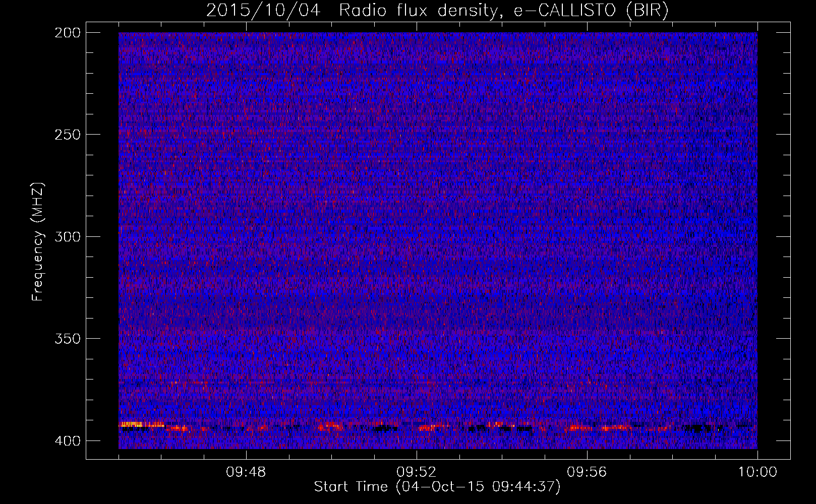The height and width of the screenshot is (504, 816).
Task: Click the 350 frequency tick label
Action: (67, 339)
